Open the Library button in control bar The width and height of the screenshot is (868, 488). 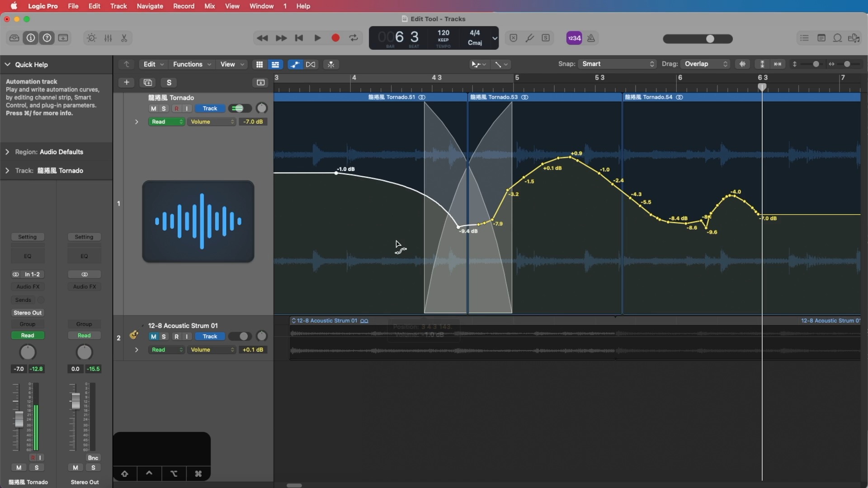14,38
